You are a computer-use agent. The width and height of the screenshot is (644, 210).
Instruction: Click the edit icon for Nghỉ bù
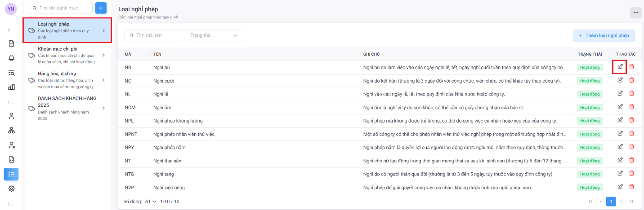(x=620, y=67)
